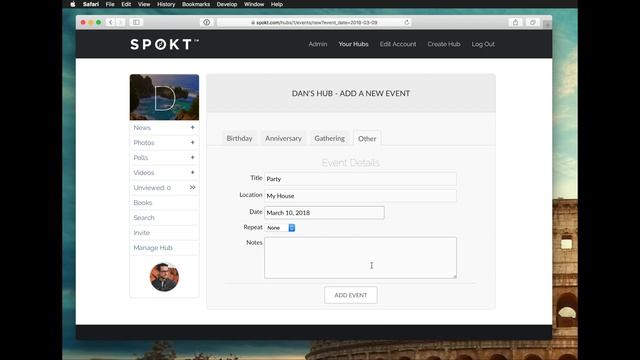The image size is (640, 360).
Task: Open the Share button in toolbar
Action: point(516,22)
